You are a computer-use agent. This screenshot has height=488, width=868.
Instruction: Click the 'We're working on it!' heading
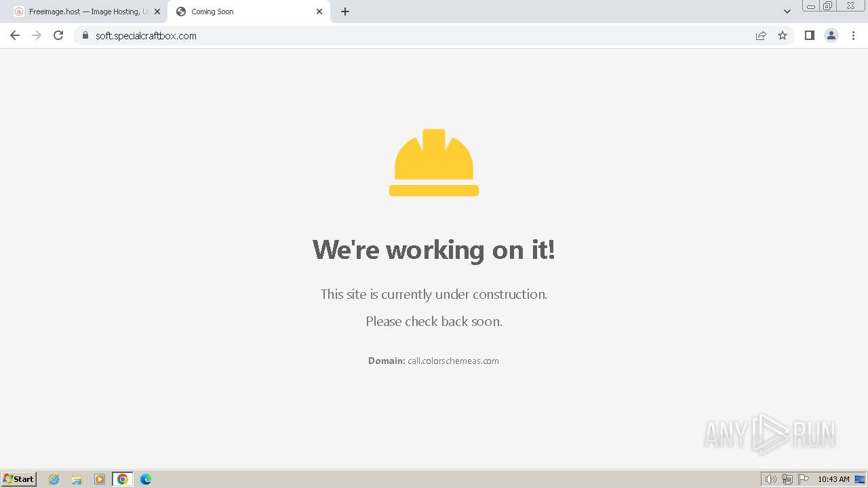(x=434, y=249)
